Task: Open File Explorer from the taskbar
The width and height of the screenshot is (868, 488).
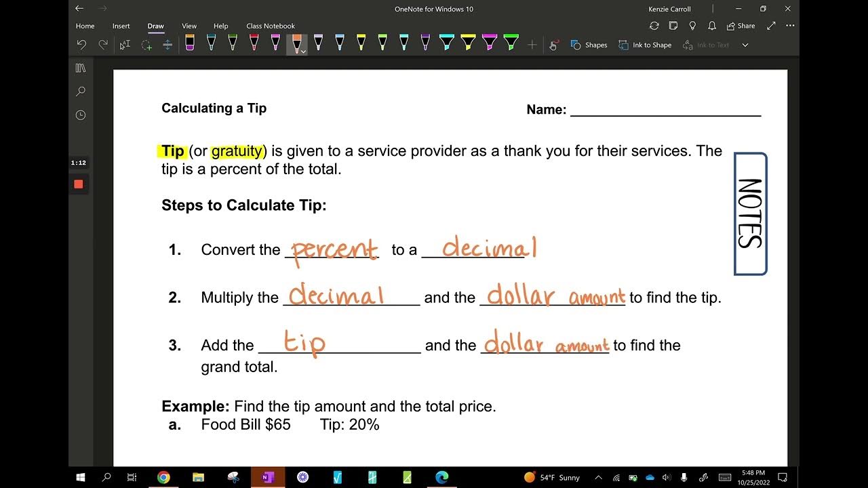Action: coord(199,477)
